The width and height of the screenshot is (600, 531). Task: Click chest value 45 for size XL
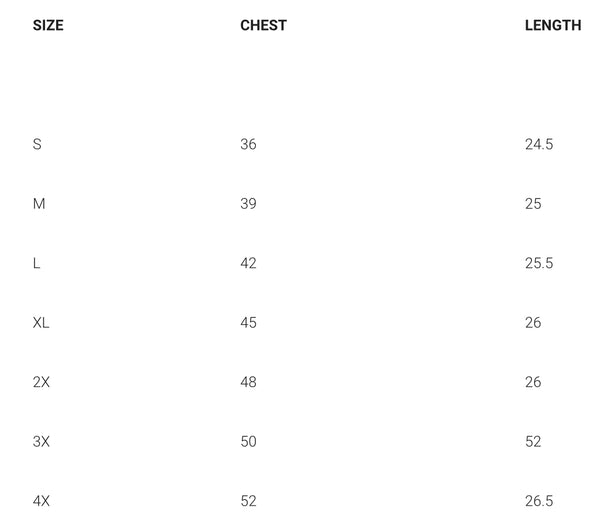(248, 323)
